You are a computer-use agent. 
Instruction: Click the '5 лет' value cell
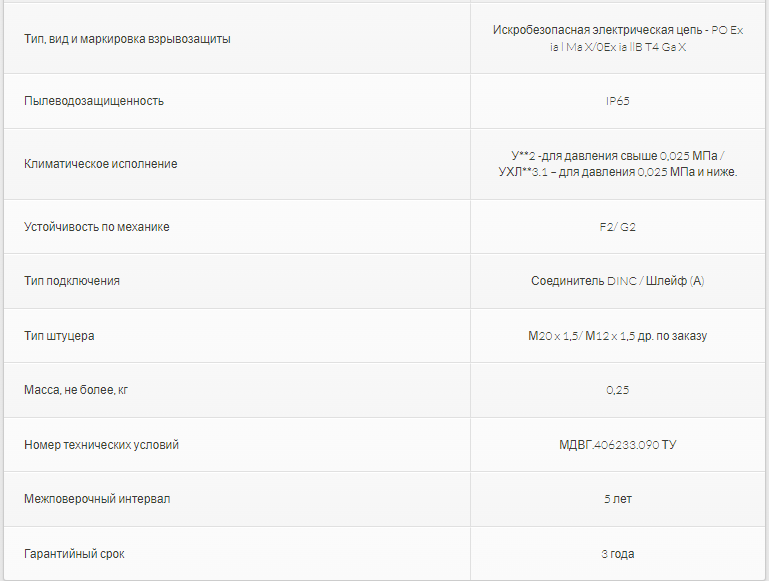617,499
